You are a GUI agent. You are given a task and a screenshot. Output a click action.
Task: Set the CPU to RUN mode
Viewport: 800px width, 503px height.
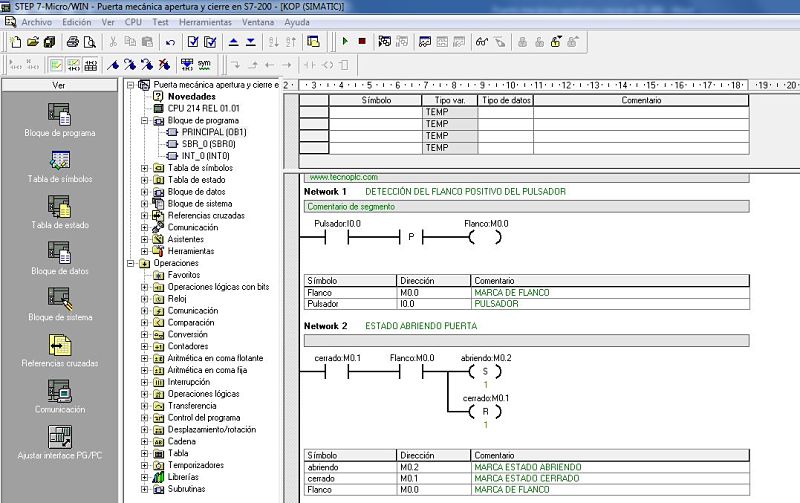345,41
